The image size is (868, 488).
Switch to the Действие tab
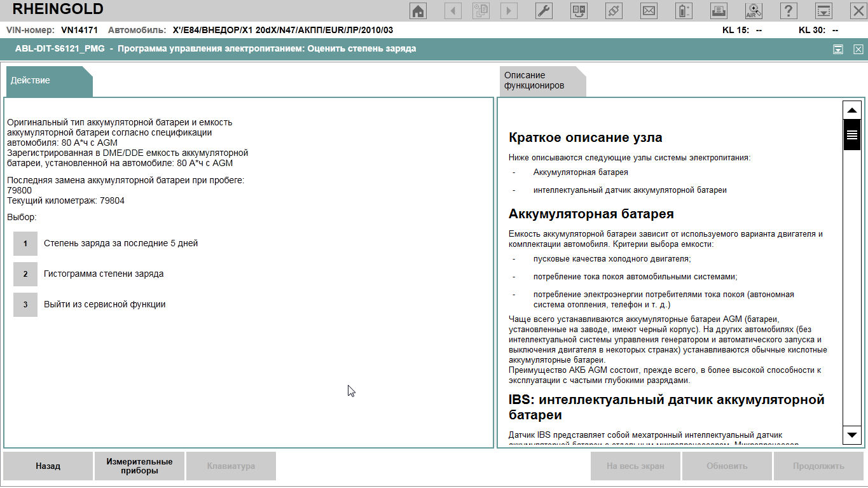(x=48, y=81)
